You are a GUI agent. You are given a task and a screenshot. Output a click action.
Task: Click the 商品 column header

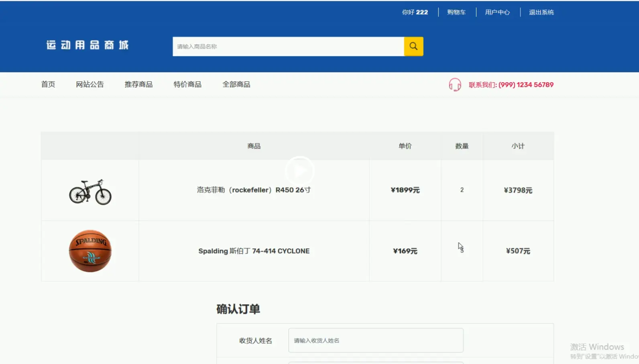tap(254, 146)
